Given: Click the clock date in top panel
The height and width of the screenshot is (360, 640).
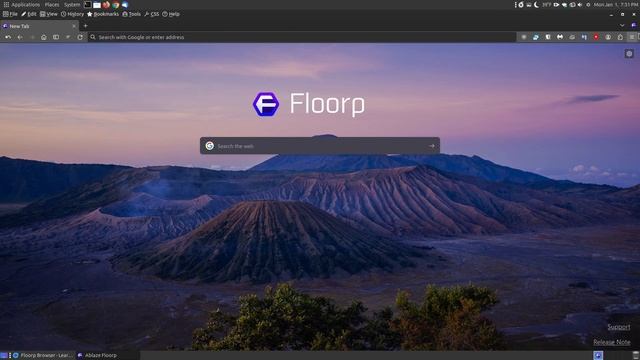Looking at the screenshot, I should point(616,4).
